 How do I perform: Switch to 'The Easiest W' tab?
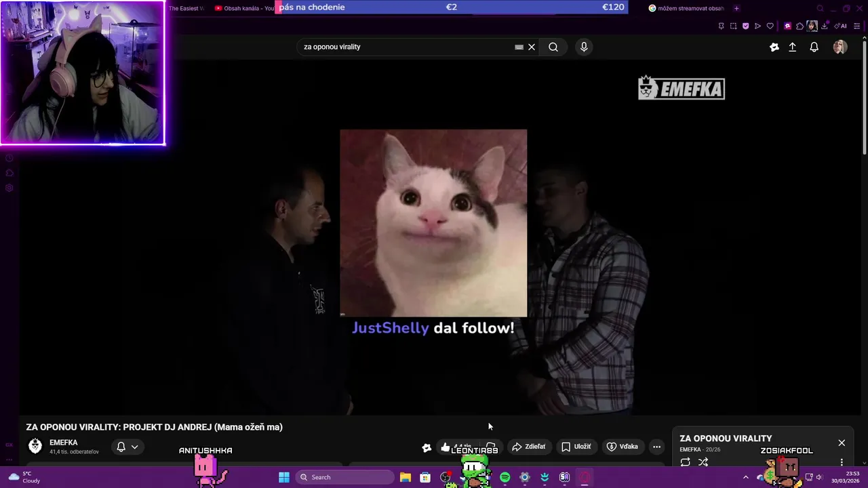[186, 8]
